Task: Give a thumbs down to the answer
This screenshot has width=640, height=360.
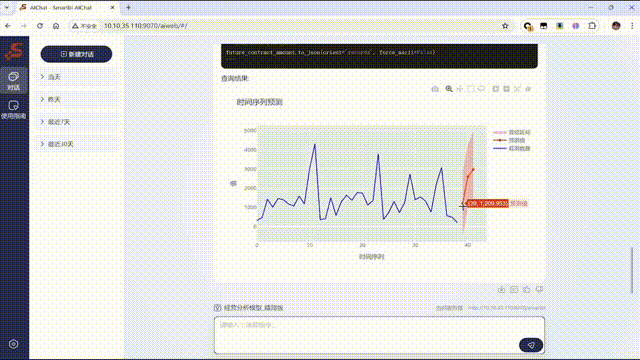Action: coord(539,289)
